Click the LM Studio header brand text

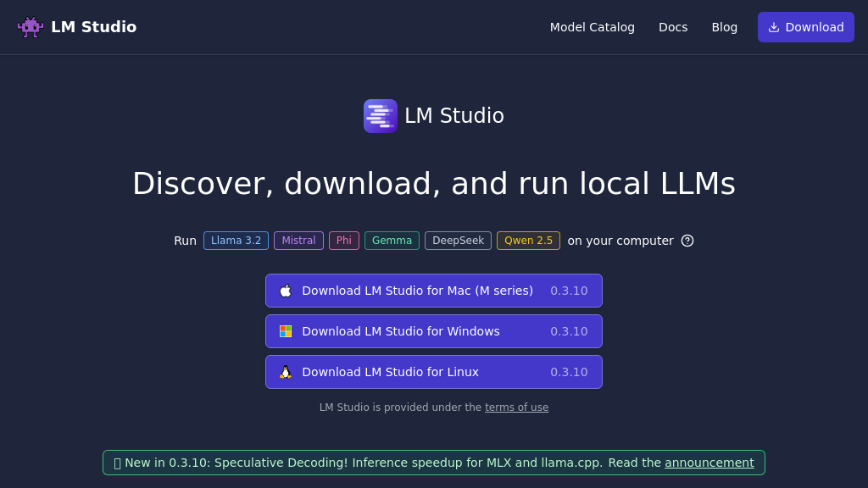pos(93,27)
